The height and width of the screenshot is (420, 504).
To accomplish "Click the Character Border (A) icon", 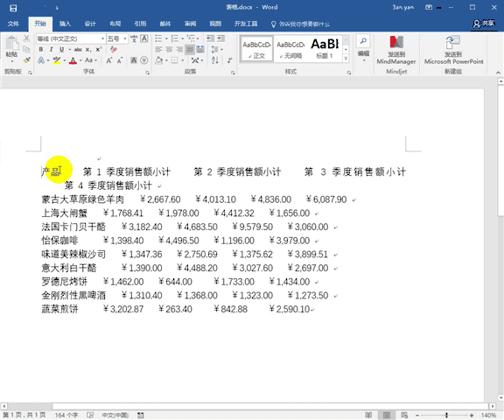I will [144, 38].
